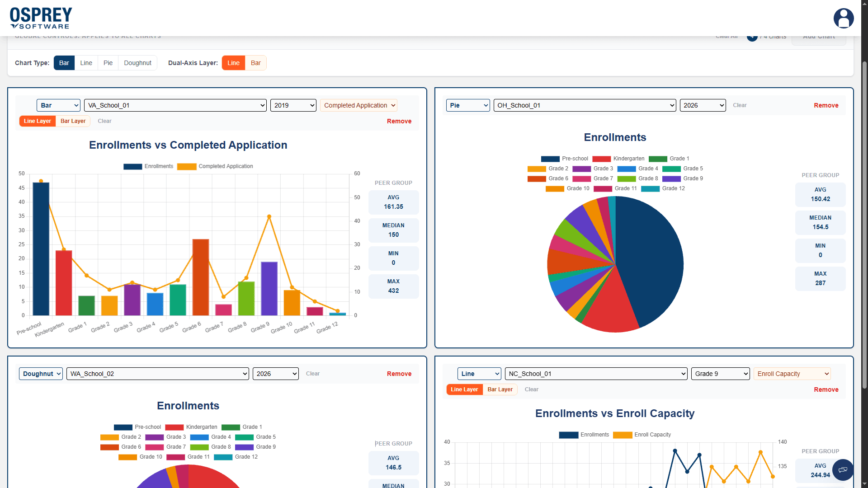The width and height of the screenshot is (868, 488).
Task: Hide Kindergarten legend box in doughnut chart
Action: (x=174, y=427)
